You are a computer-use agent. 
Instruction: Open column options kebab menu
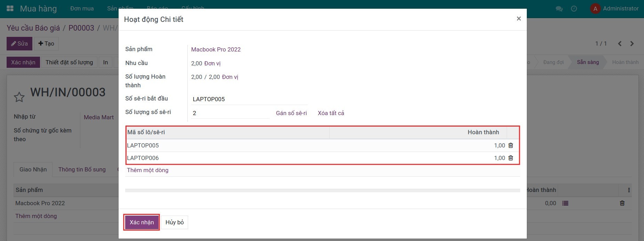(x=629, y=190)
